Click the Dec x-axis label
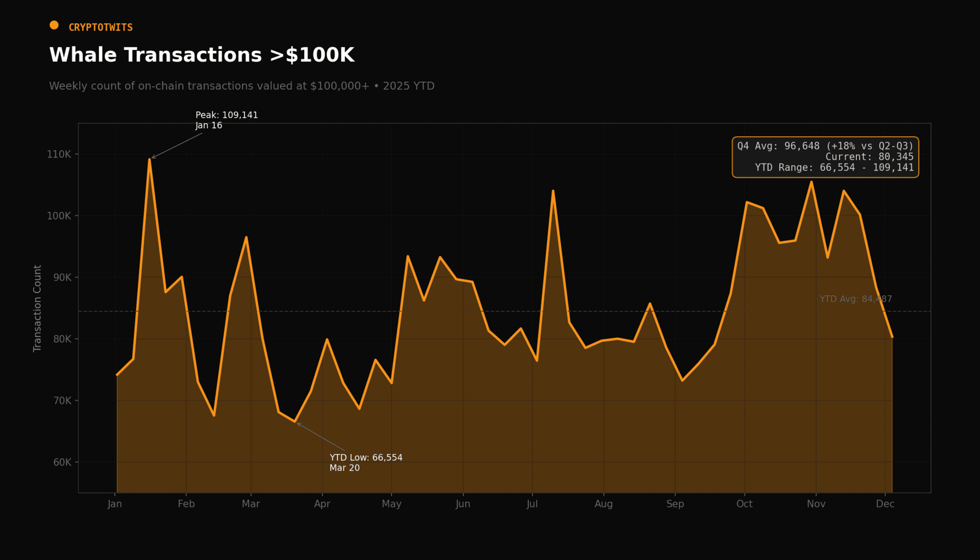The height and width of the screenshot is (560, 980). coord(885,504)
